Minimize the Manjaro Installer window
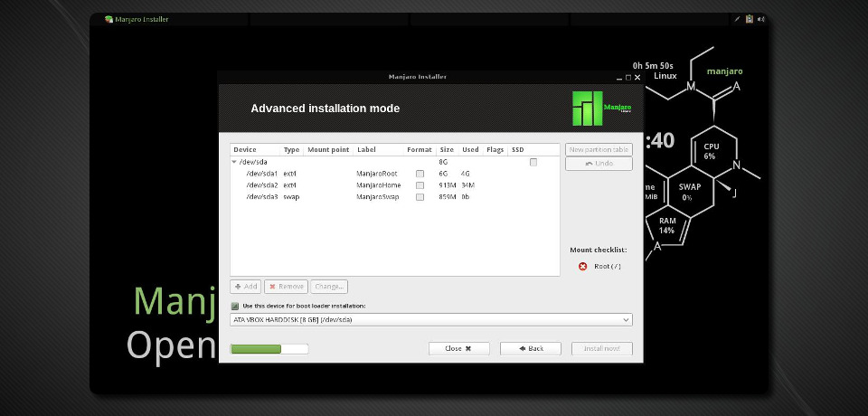 pyautogui.click(x=619, y=78)
